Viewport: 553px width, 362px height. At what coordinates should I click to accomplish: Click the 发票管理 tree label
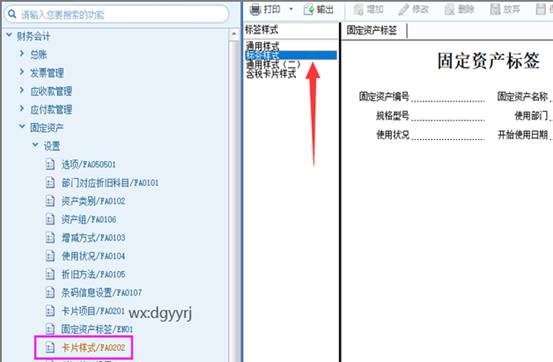point(47,73)
